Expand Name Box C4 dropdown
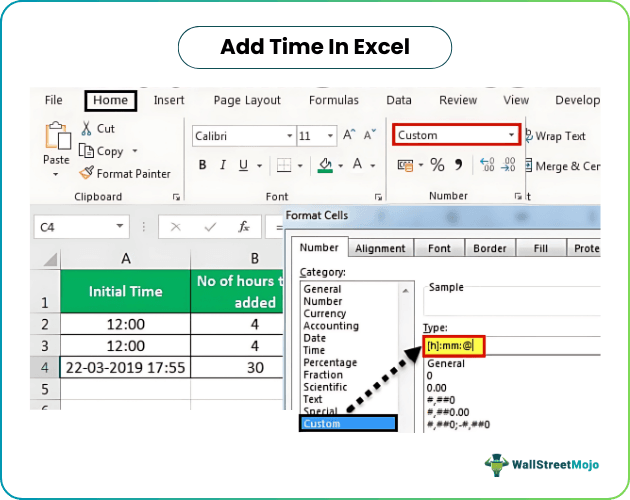The height and width of the screenshot is (500, 630). (119, 226)
